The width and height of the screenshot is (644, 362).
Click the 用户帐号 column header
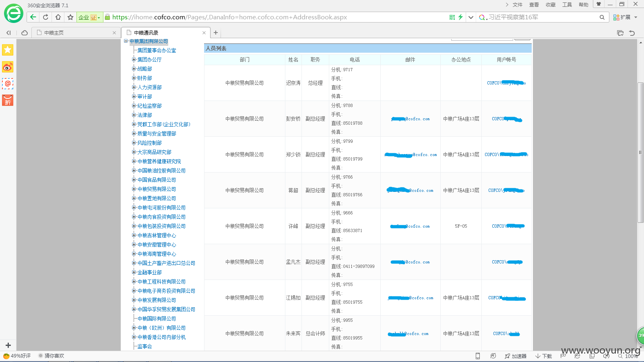point(506,60)
